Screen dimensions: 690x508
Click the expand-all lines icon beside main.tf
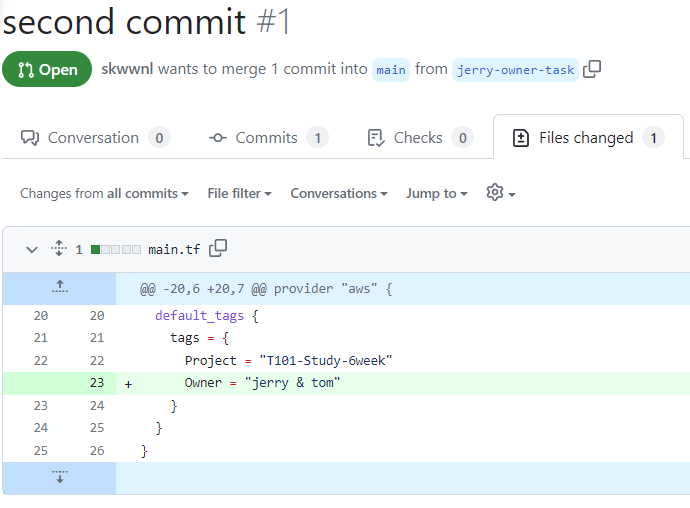pos(59,248)
